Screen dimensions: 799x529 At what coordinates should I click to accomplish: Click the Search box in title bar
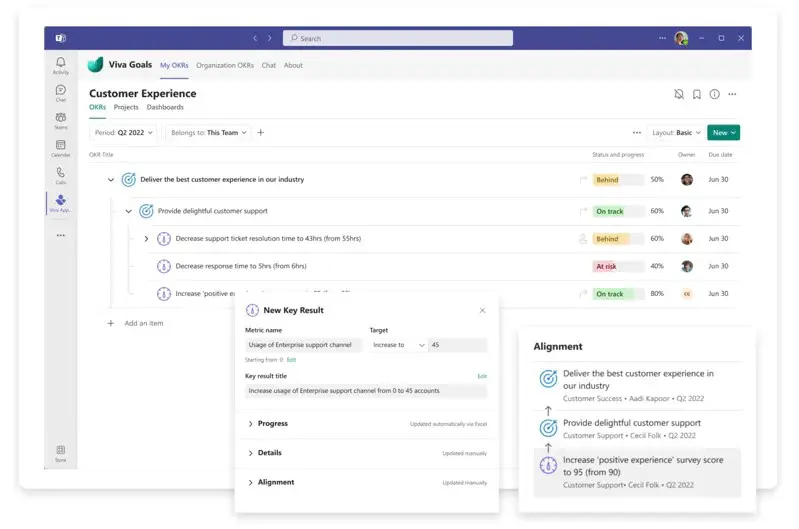point(398,38)
